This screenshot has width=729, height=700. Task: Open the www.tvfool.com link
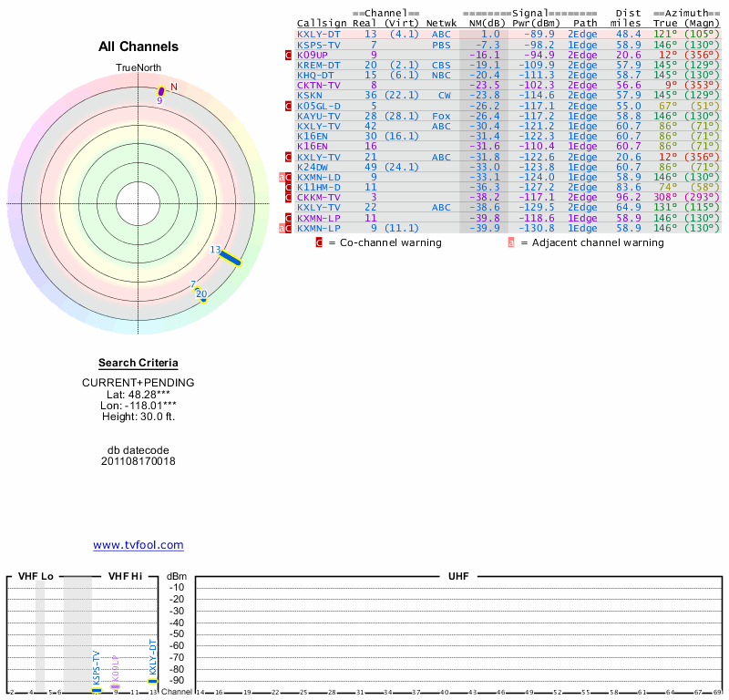(x=139, y=545)
